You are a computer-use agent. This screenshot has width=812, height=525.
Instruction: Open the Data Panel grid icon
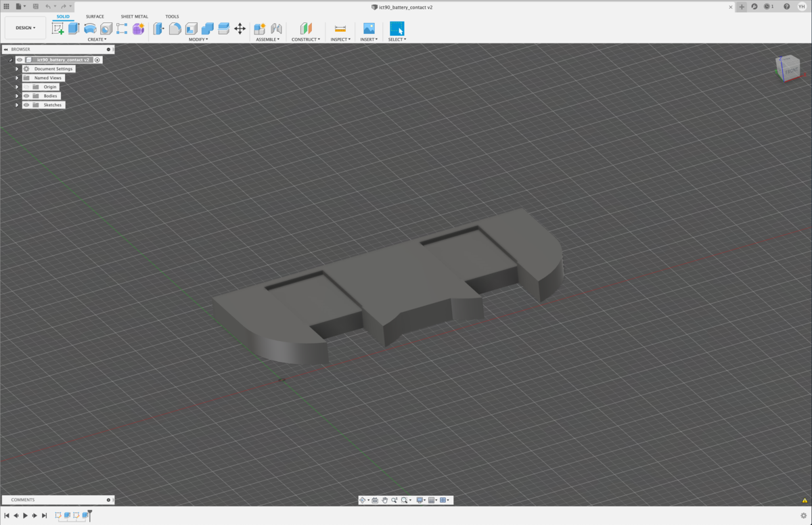(x=7, y=6)
